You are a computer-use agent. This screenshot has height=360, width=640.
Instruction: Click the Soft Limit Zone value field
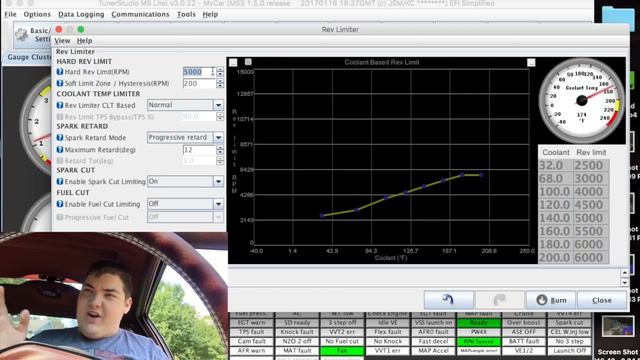tap(199, 83)
